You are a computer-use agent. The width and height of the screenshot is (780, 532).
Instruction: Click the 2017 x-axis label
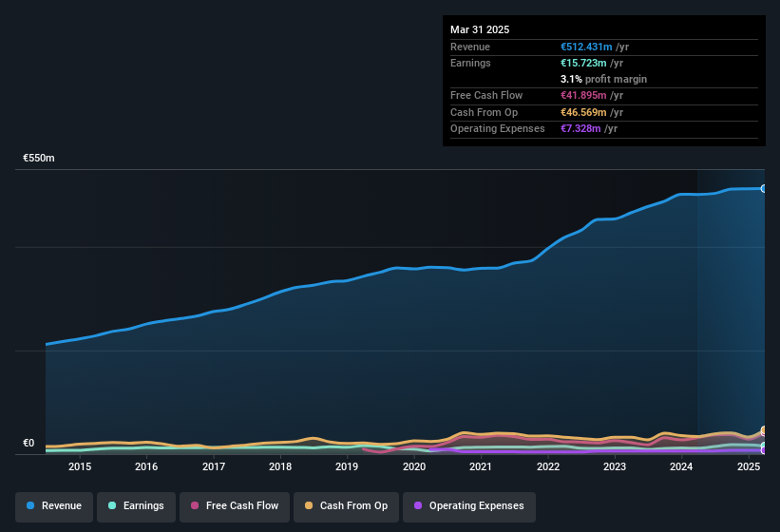214,466
